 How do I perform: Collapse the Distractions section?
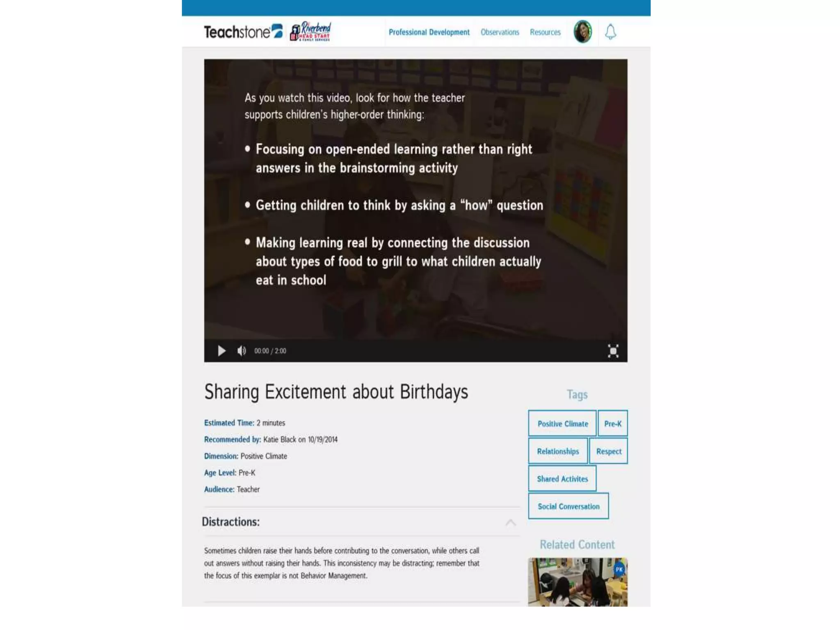click(x=510, y=522)
